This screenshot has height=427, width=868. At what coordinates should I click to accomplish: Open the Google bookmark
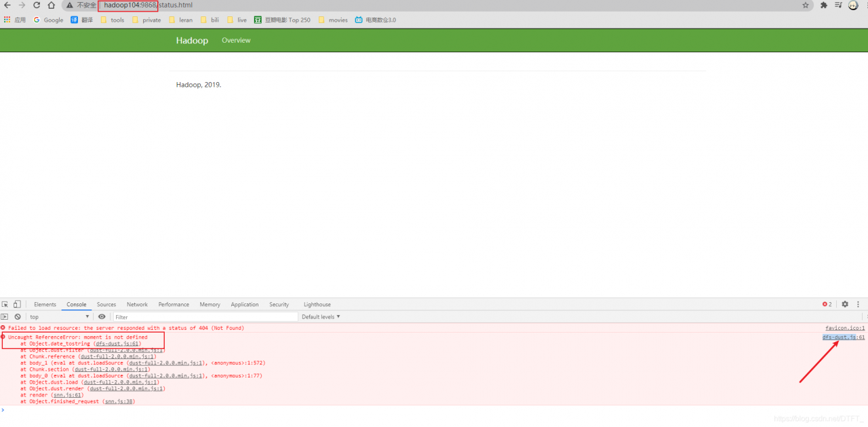48,20
